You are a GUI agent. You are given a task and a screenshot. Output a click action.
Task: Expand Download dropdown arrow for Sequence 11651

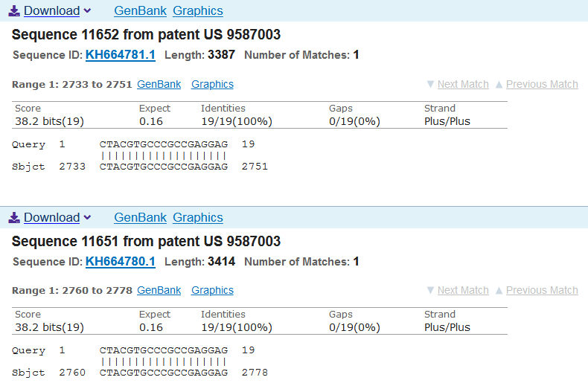(88, 218)
